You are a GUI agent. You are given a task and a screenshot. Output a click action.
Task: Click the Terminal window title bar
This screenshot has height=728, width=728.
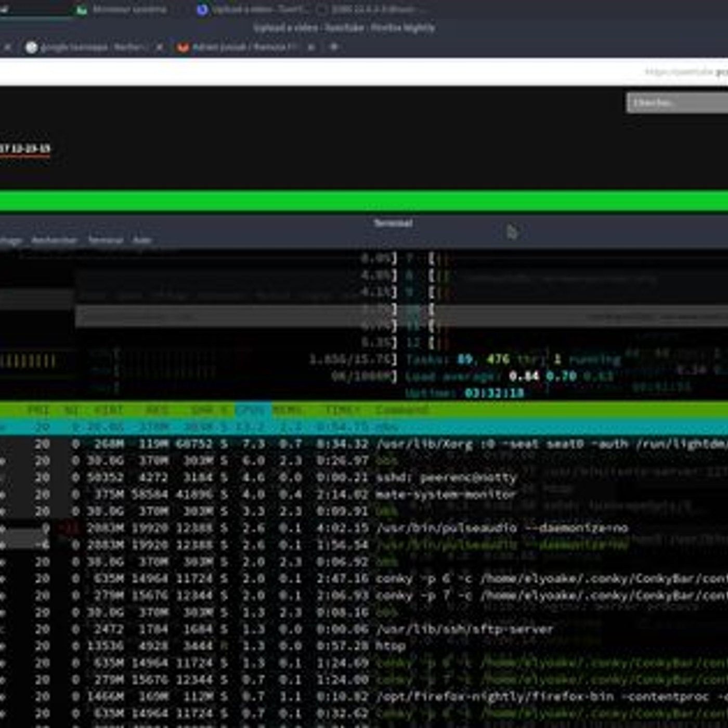[x=364, y=224]
